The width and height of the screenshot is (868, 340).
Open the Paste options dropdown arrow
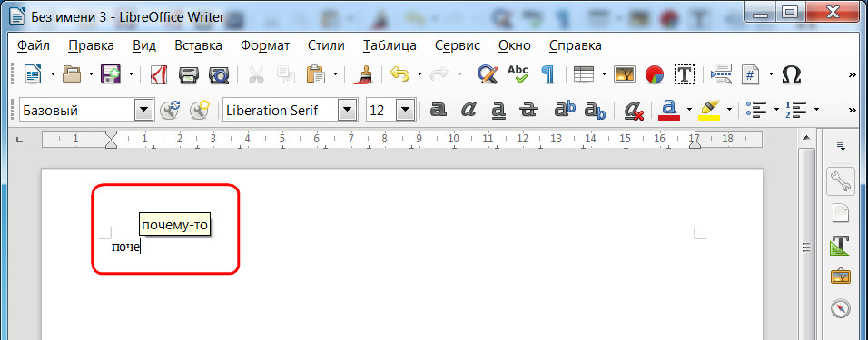335,74
